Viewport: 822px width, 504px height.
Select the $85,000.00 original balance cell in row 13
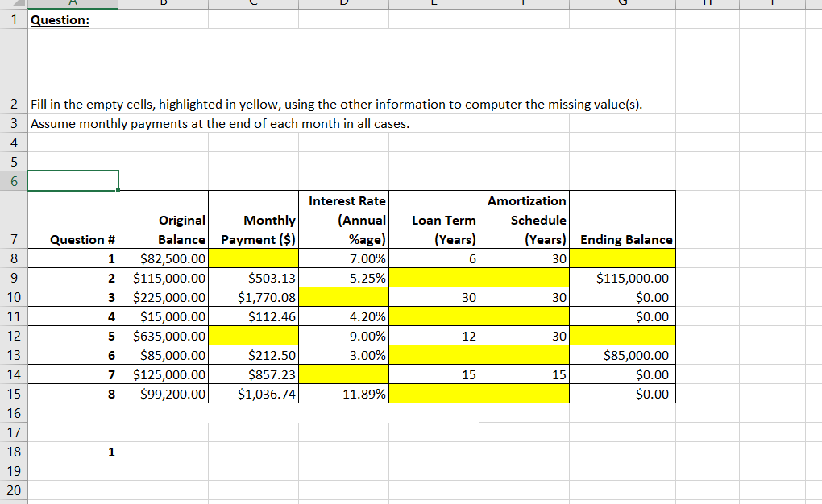pos(163,355)
